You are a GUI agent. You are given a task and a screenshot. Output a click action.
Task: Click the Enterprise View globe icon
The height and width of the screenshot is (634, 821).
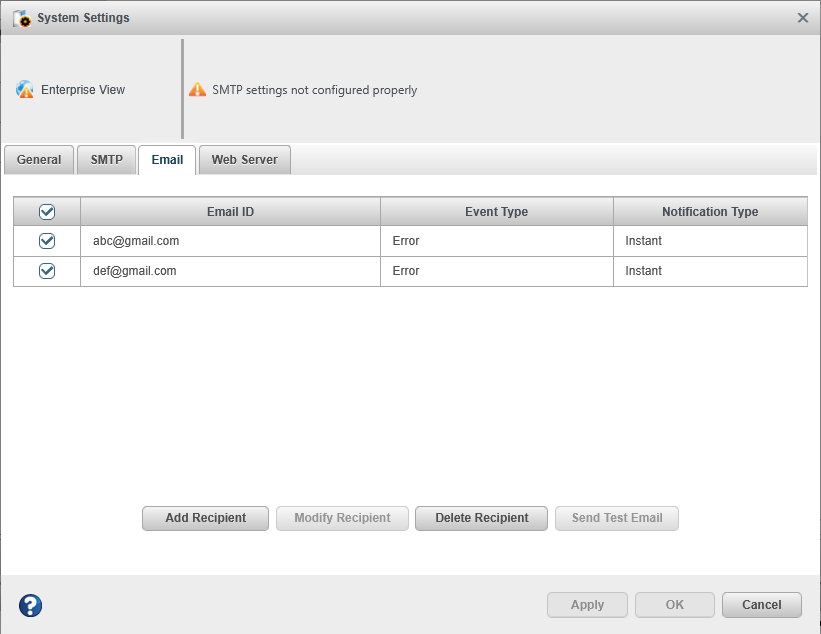click(x=25, y=90)
